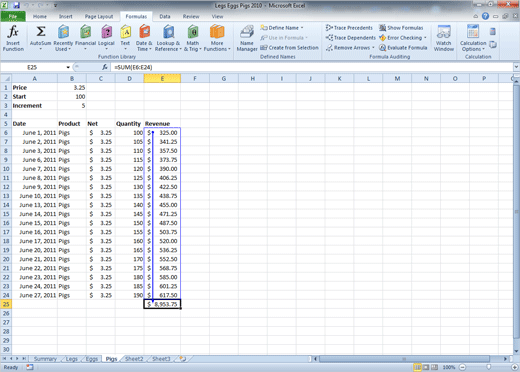Select total cell showing 8,953.75
Viewport: 520px width, 372px height.
coord(162,304)
